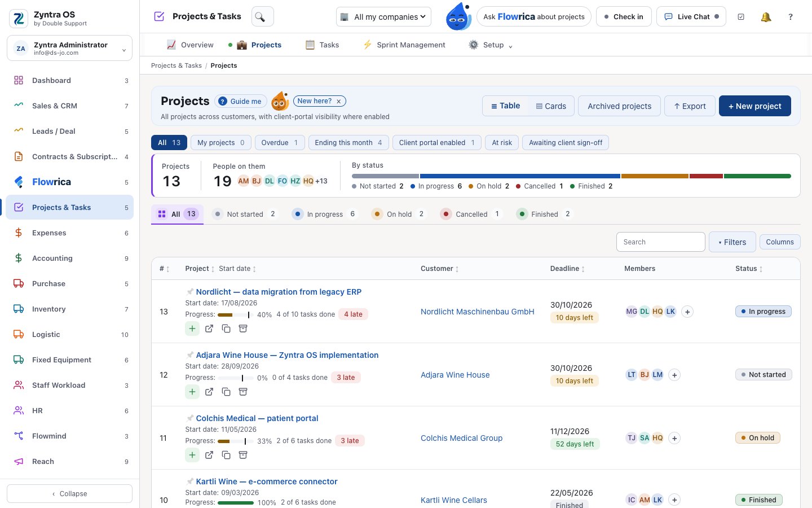Toggle Client portal enabled filter
The width and height of the screenshot is (812, 508).
pos(437,143)
